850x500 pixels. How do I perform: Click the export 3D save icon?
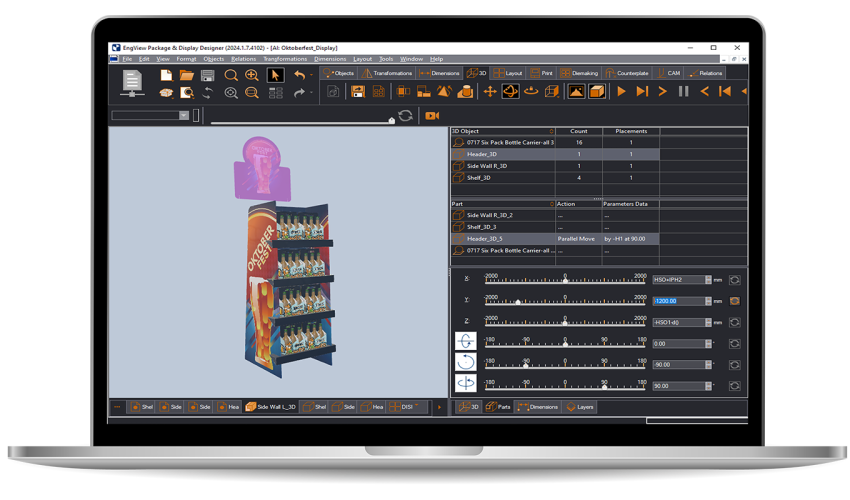pyautogui.click(x=358, y=91)
